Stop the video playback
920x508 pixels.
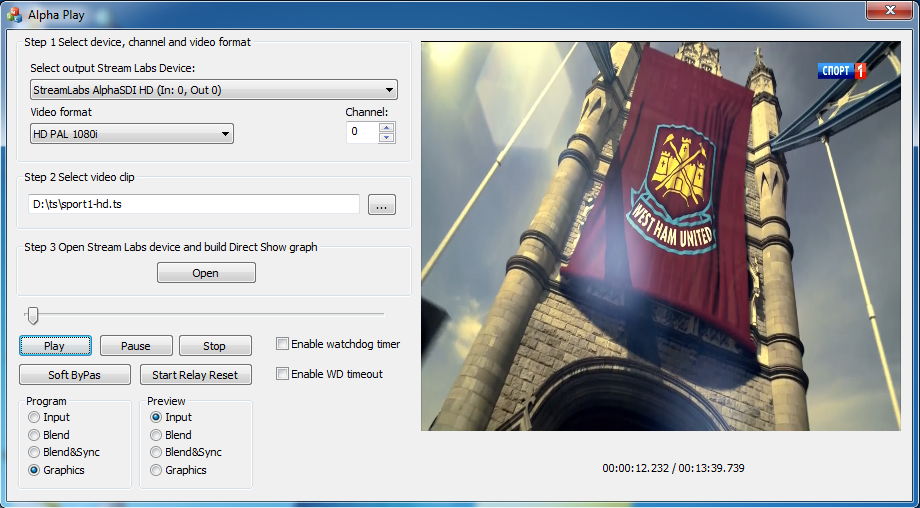click(215, 346)
